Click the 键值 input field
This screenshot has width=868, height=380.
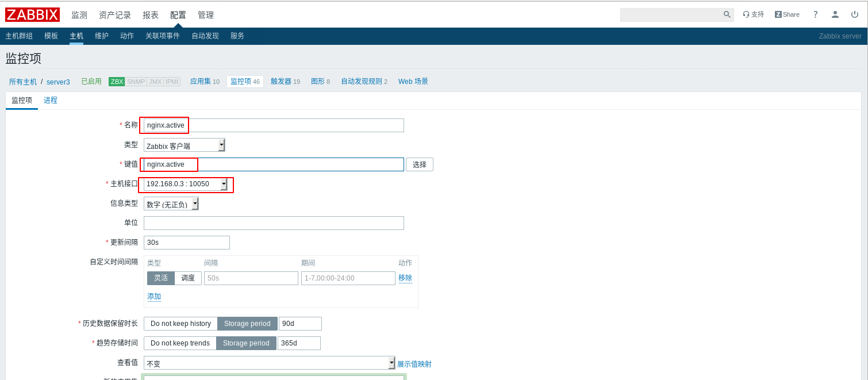tap(274, 164)
